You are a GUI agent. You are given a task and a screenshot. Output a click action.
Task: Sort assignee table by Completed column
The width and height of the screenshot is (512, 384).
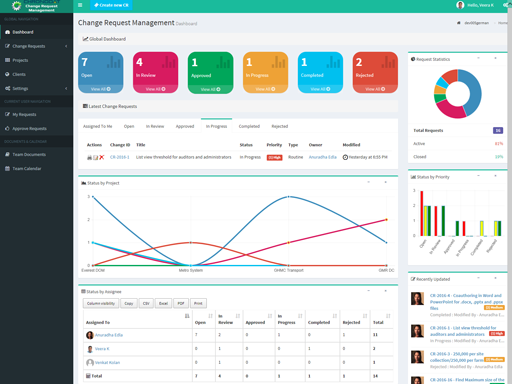tap(322, 319)
